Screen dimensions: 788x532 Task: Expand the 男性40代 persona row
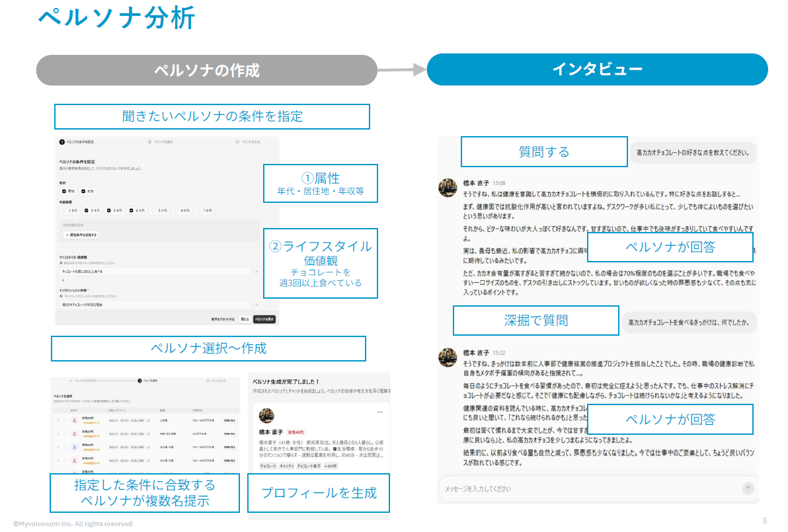58,447
